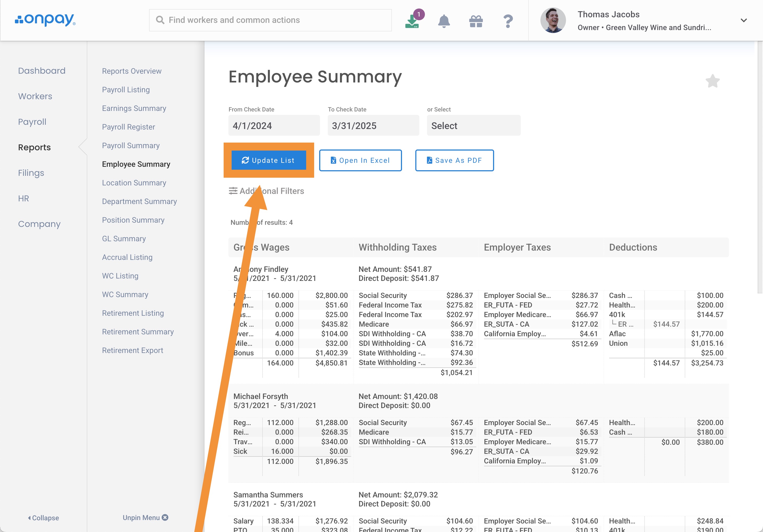Viewport: 763px width, 532px height.
Task: Open the Accrual Listing report
Action: tap(127, 257)
